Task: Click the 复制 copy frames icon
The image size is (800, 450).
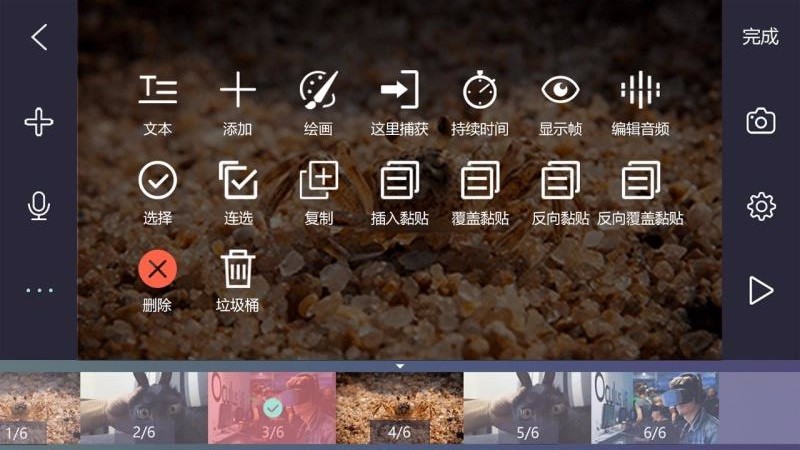Action: click(318, 181)
